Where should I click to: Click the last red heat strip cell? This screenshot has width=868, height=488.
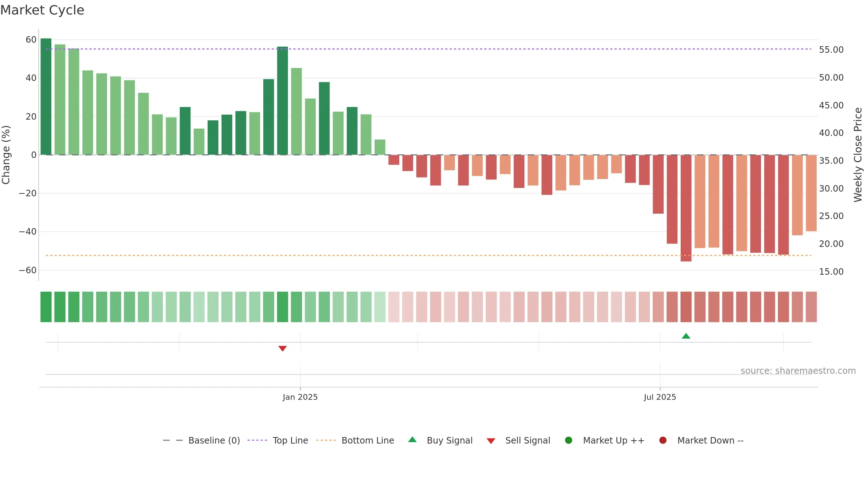(811, 307)
